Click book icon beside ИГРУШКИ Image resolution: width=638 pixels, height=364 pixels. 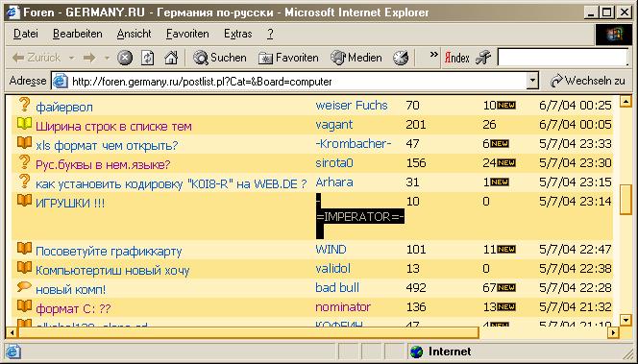(24, 200)
